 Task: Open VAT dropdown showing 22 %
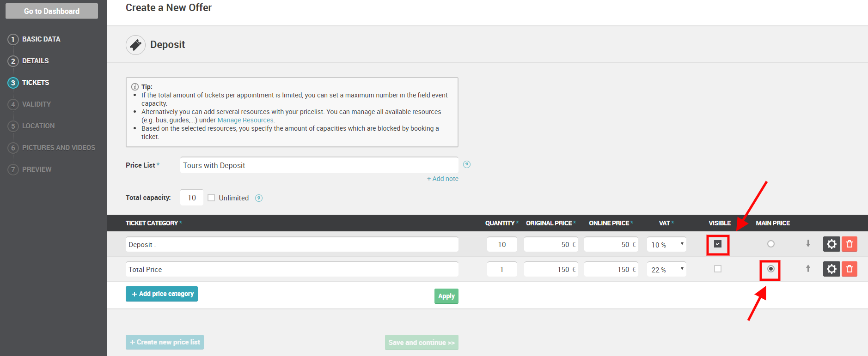pos(666,269)
